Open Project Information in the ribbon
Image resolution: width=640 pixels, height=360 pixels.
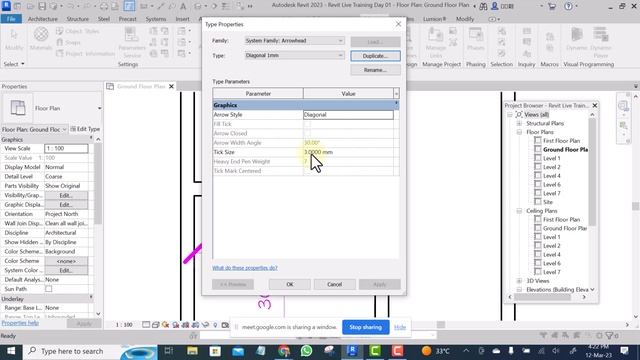[x=85, y=53]
